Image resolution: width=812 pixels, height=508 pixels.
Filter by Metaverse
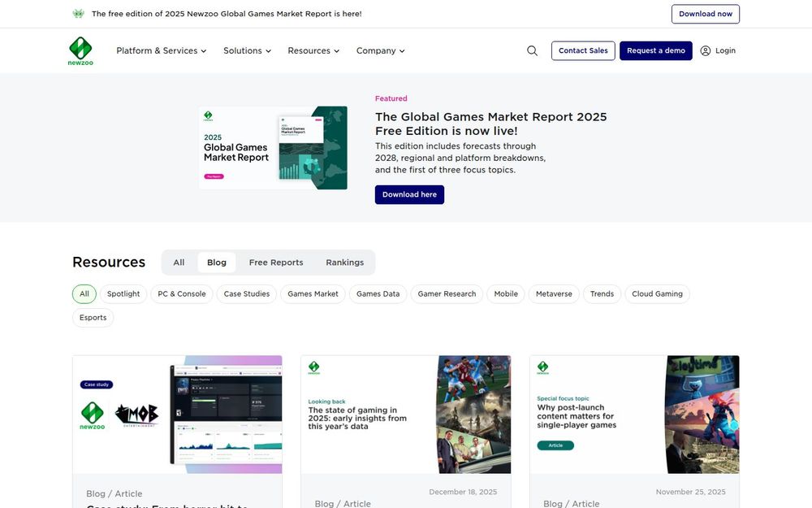554,294
